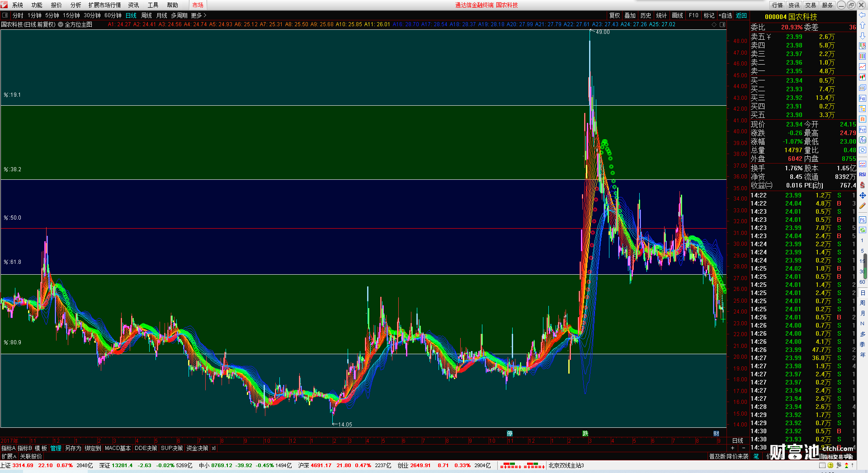
Task: Click the +自选 add to watchlist button
Action: [725, 15]
